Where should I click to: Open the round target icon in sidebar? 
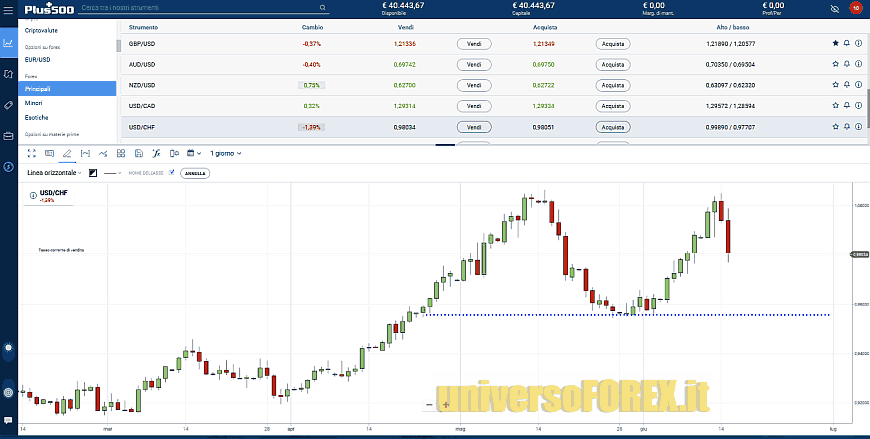[8, 392]
